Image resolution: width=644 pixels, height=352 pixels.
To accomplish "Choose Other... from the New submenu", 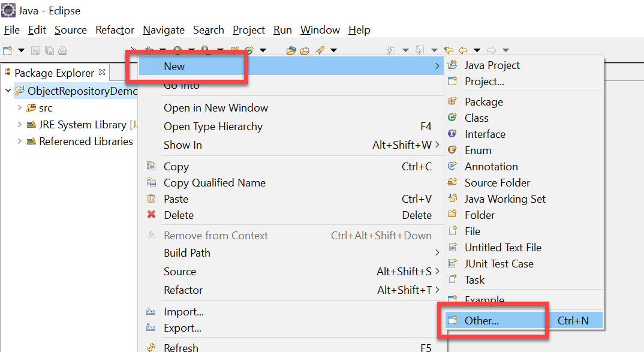I will (x=482, y=321).
